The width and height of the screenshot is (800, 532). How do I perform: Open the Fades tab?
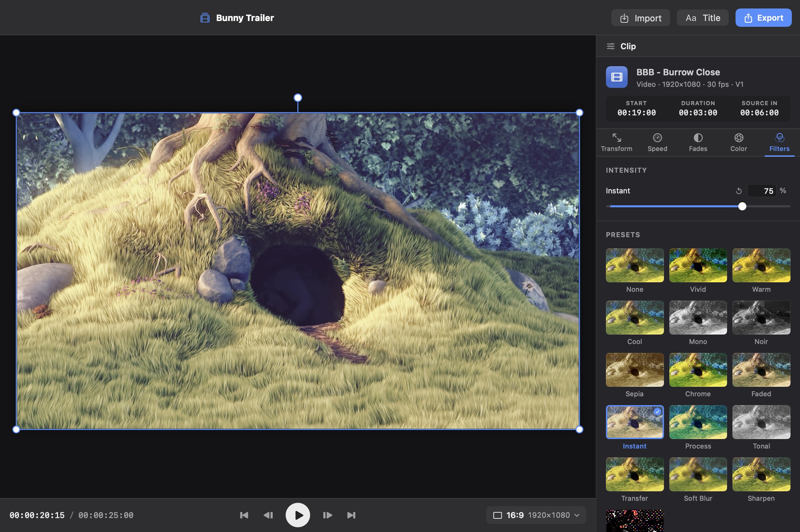click(698, 142)
